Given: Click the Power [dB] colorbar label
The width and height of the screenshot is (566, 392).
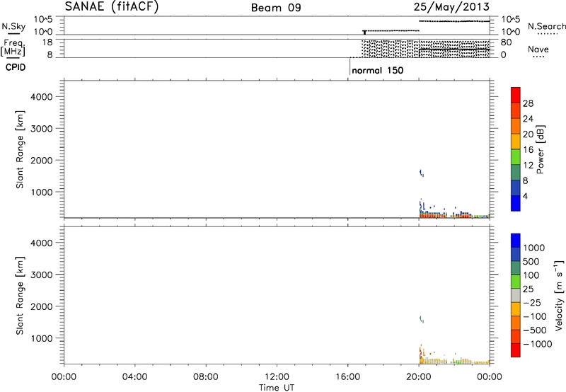Looking at the screenshot, I should pyautogui.click(x=540, y=149).
